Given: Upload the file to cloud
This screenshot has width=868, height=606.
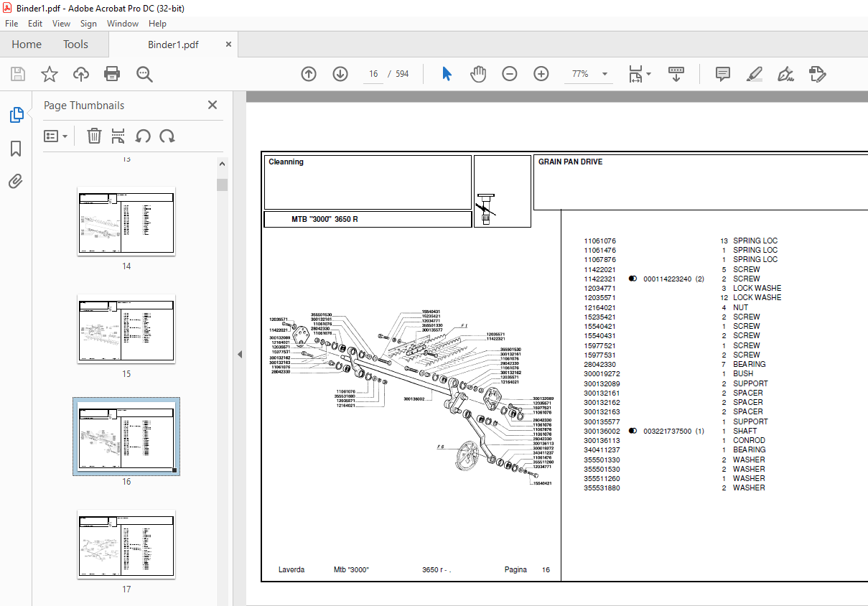Looking at the screenshot, I should [81, 74].
